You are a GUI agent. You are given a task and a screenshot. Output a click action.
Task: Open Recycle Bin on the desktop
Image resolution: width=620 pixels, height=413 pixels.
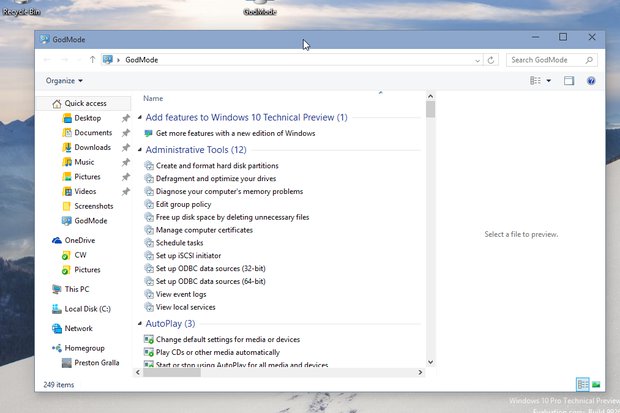click(21, 9)
